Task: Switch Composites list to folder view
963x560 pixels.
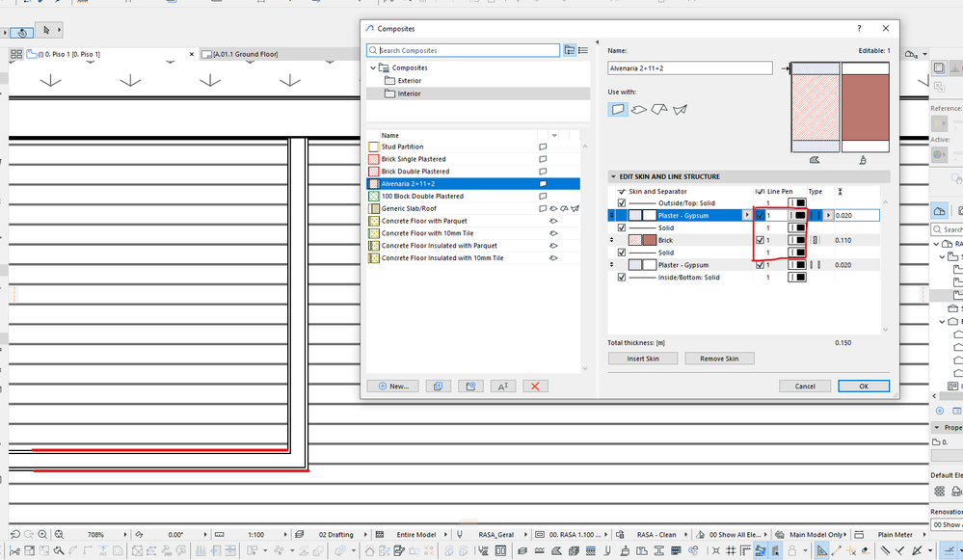Action: click(x=570, y=50)
